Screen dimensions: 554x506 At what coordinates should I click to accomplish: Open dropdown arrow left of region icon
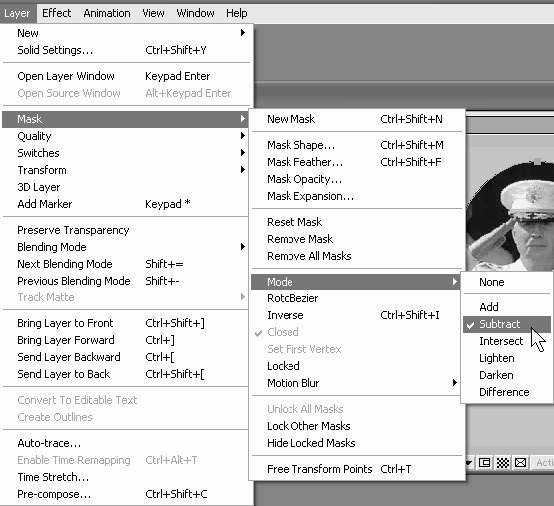469,463
